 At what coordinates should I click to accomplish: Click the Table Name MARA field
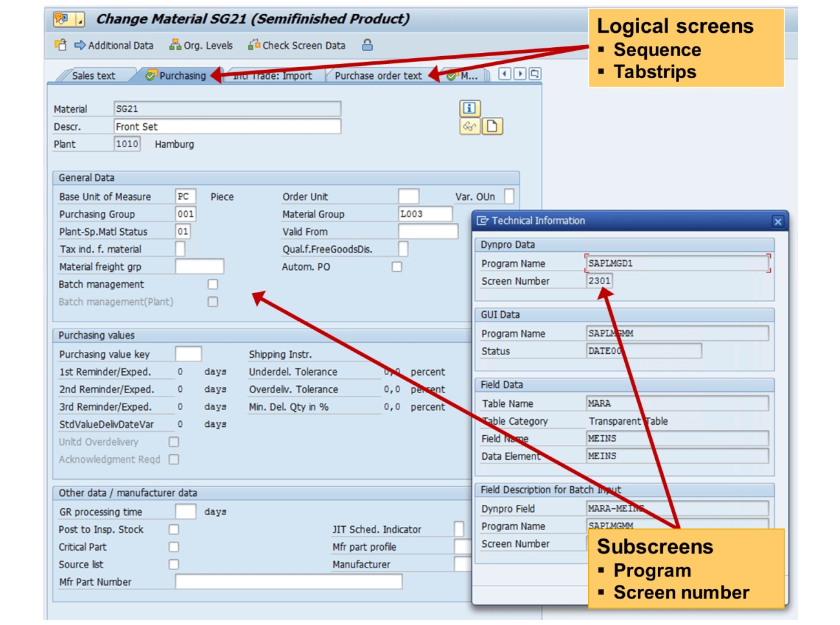[x=677, y=404]
